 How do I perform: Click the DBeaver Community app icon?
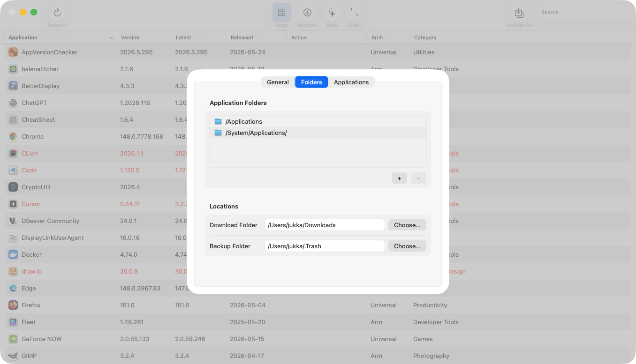13,221
